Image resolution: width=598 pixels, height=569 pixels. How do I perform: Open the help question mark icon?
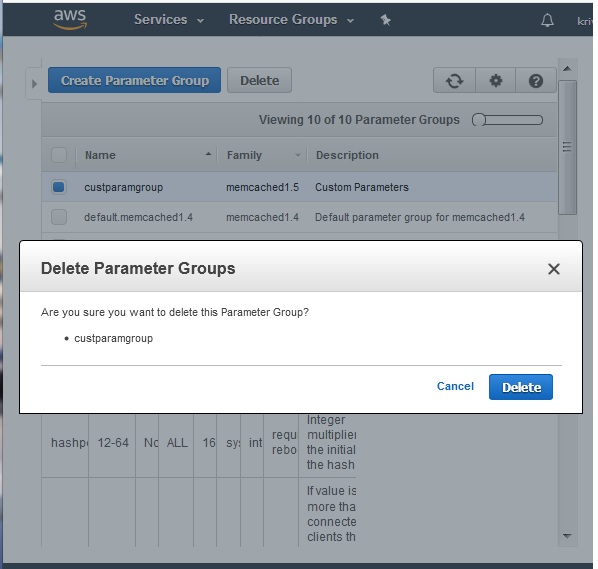[x=535, y=80]
